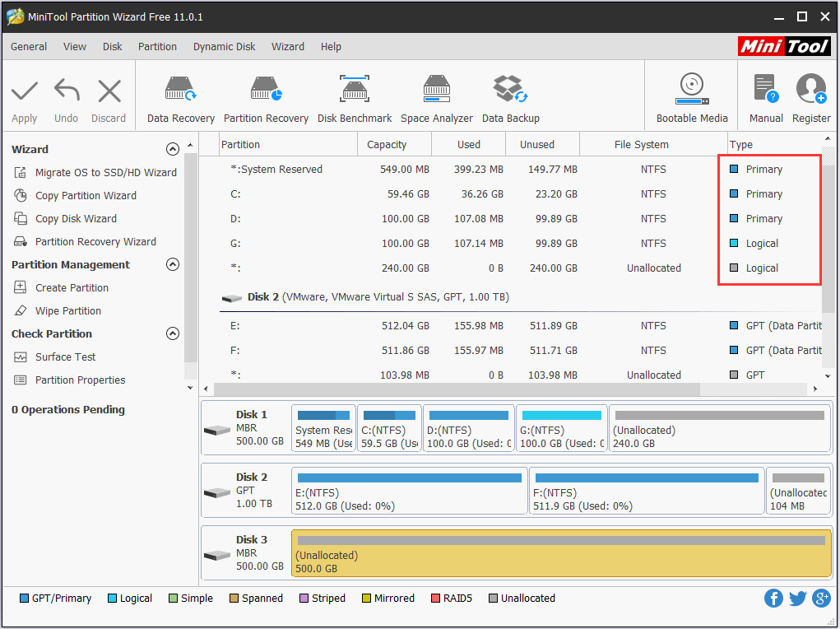This screenshot has height=629, width=840.
Task: Click the Register icon
Action: 810,95
